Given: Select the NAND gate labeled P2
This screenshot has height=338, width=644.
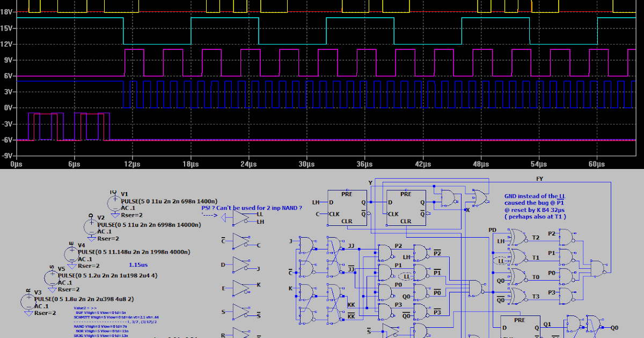Looking at the screenshot, I should 385,253.
